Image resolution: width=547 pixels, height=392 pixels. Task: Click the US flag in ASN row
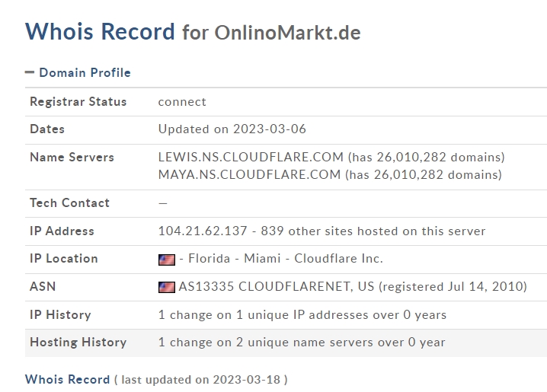pos(167,287)
